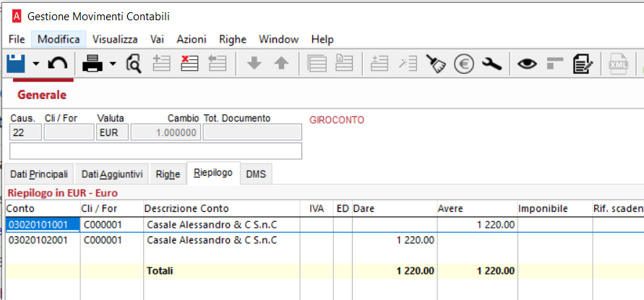Click the Totali label
Screen dimensions: 644x300
point(160,271)
